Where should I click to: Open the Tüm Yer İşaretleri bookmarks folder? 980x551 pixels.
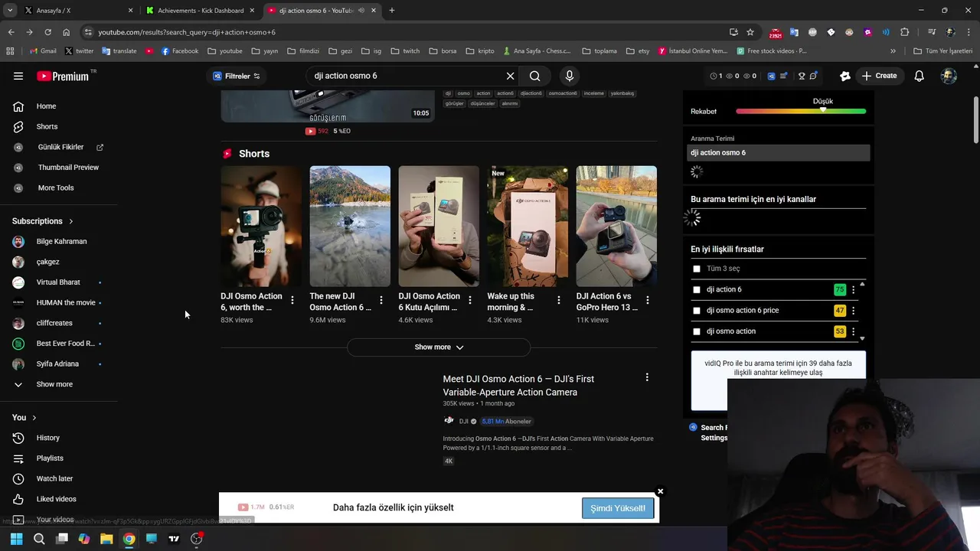coord(943,51)
